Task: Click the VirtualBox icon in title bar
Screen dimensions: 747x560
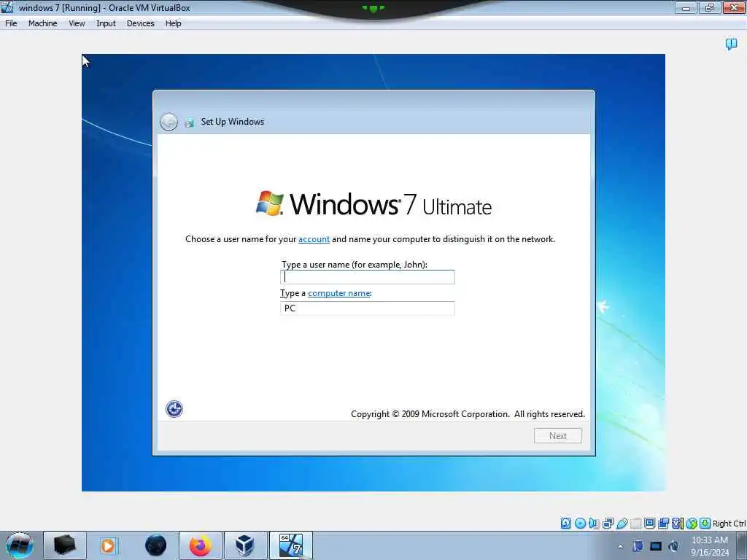Action: point(7,7)
